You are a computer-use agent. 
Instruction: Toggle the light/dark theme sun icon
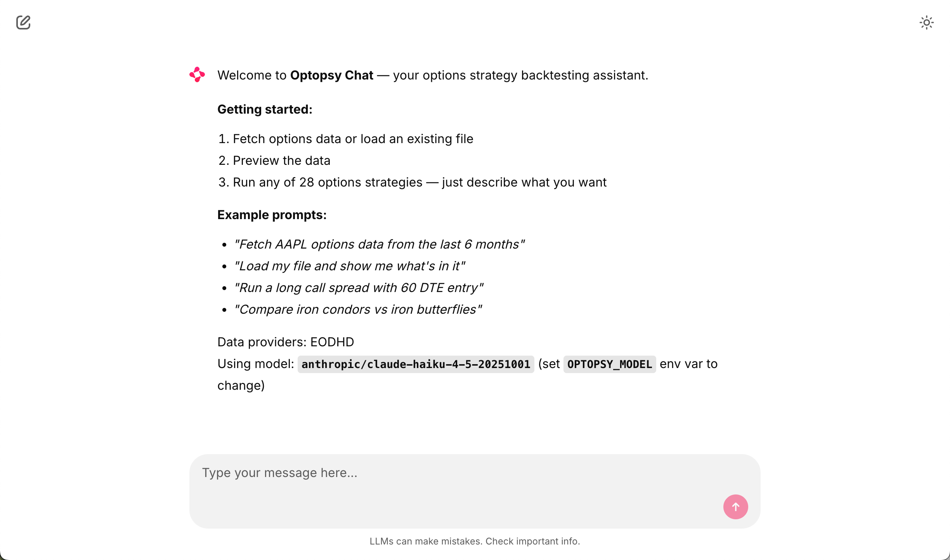926,22
